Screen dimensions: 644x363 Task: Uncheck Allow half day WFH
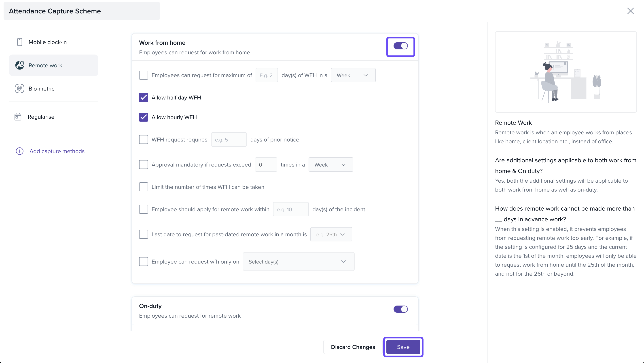coord(144,97)
